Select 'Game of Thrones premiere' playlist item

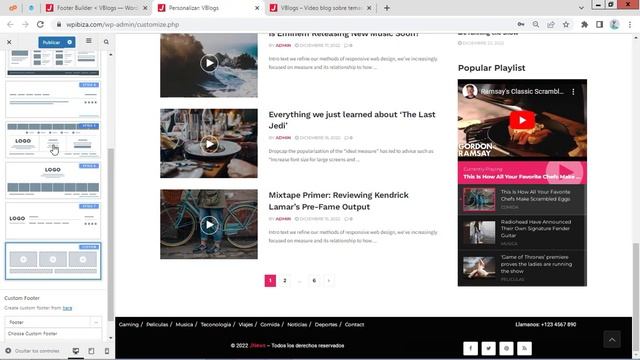coord(522,267)
